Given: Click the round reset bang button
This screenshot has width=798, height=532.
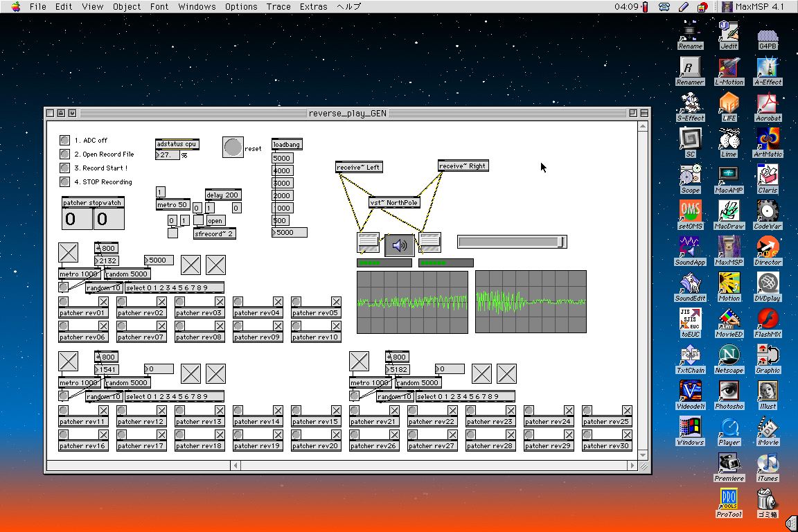Looking at the screenshot, I should [x=233, y=147].
